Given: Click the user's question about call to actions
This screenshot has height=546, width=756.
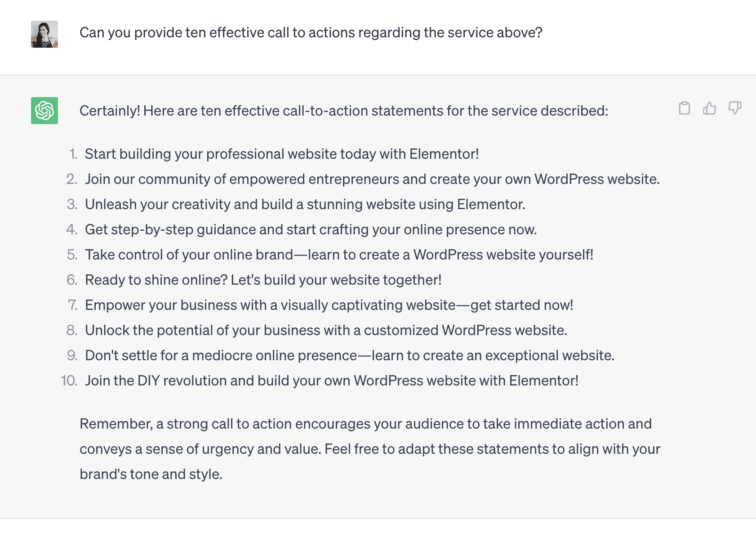Looking at the screenshot, I should coord(311,33).
